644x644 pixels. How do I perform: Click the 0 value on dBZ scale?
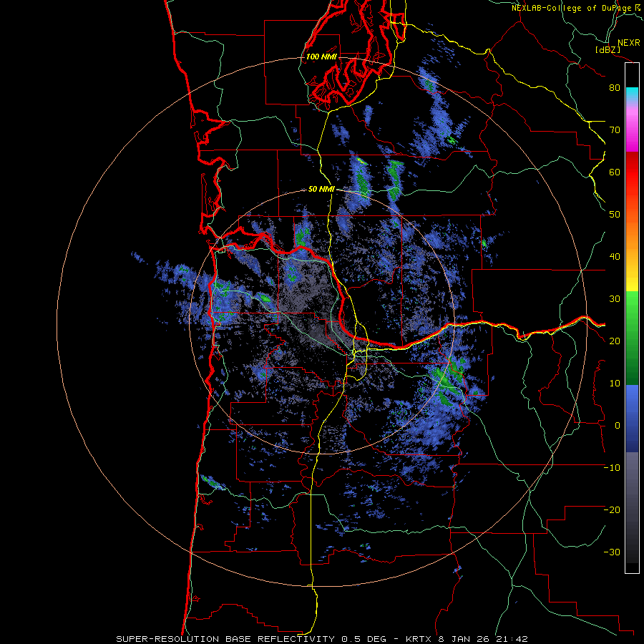pos(618,426)
